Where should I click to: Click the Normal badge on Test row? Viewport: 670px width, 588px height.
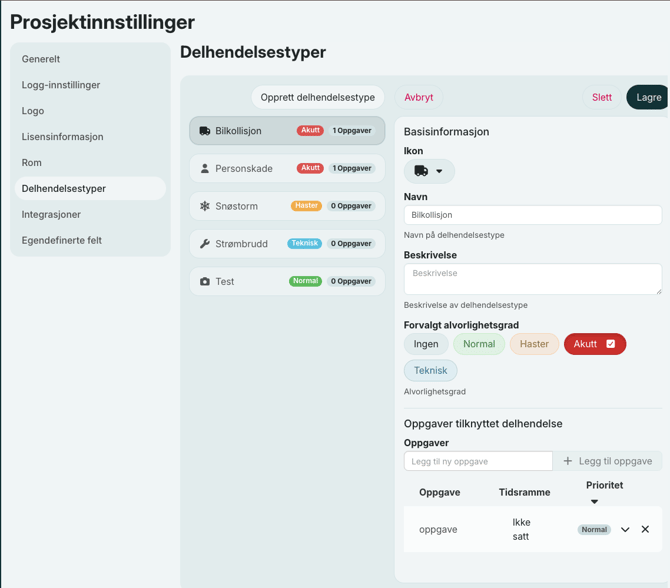[305, 281]
